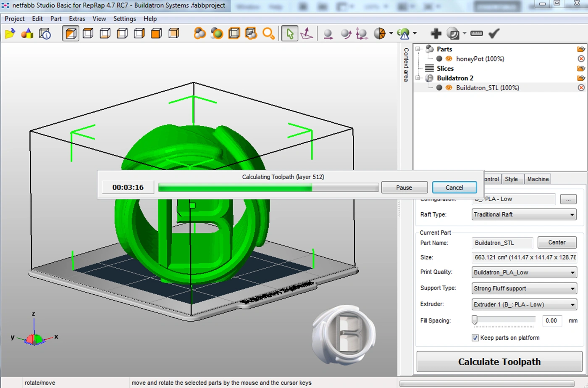Viewport: 588px width, 388px height.
Task: Click the rotate part sphere icon
Action: pyautogui.click(x=345, y=34)
